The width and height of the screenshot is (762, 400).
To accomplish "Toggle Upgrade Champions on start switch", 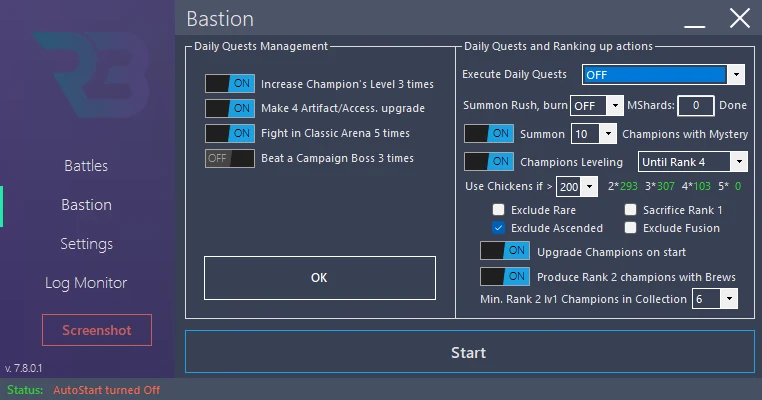I will [505, 251].
